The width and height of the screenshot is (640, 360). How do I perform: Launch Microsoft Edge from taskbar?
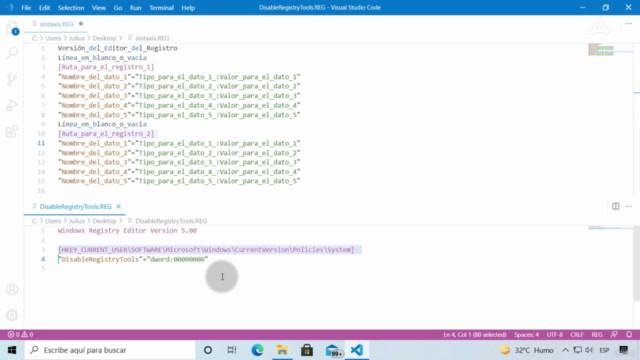pyautogui.click(x=257, y=350)
